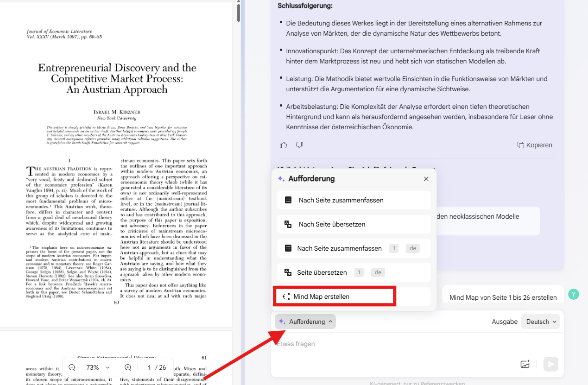Zoom in the PDF with plus magnifier
Screen dimensions: 588x385
tap(128, 367)
